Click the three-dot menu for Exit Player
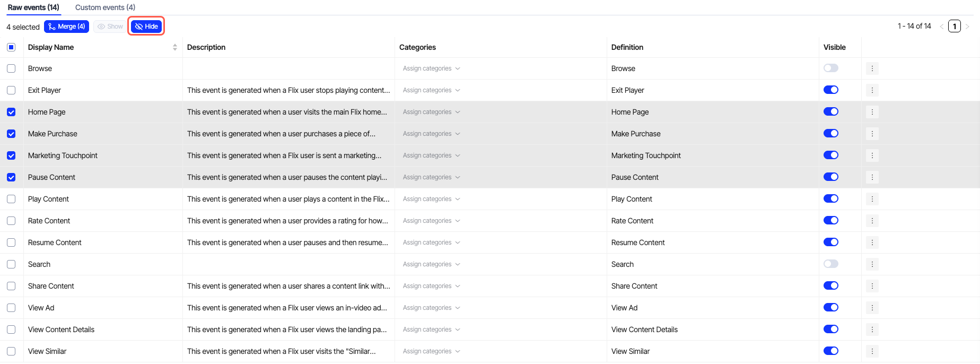 (872, 90)
